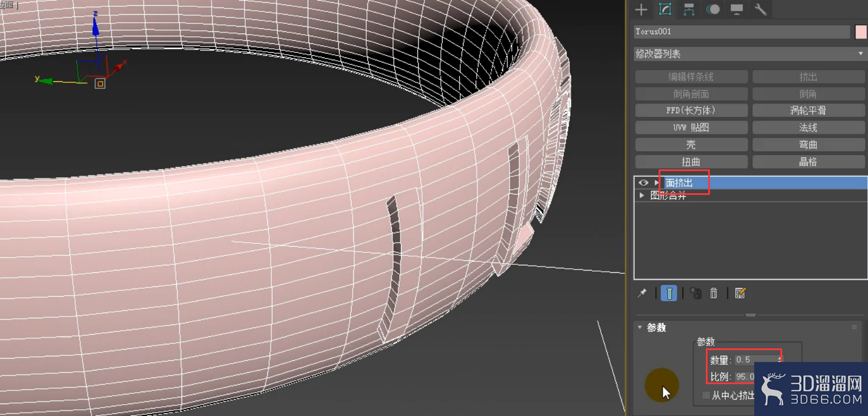Click the 参数 rollout title
The width and height of the screenshot is (868, 416).
(656, 328)
